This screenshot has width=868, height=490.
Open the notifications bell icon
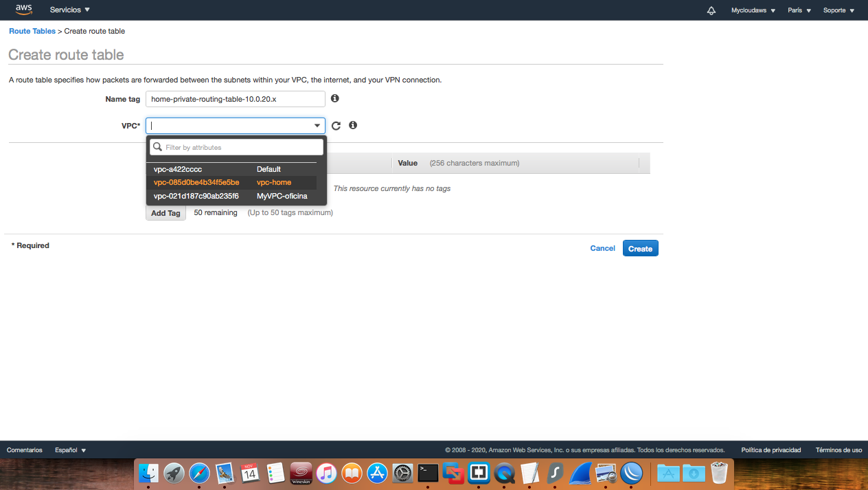coord(711,10)
